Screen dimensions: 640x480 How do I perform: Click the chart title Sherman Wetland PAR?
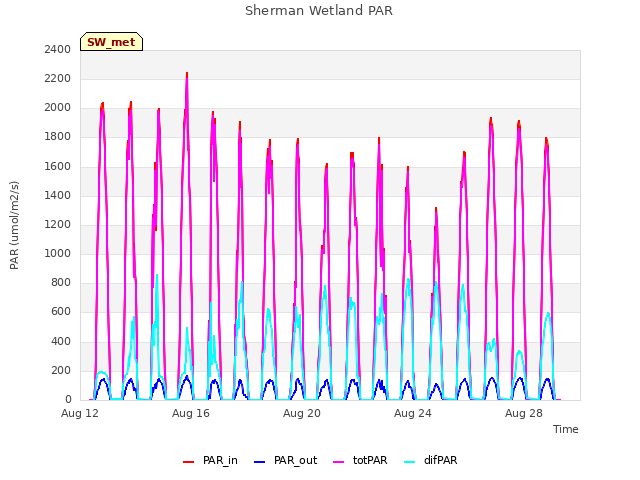pos(319,10)
